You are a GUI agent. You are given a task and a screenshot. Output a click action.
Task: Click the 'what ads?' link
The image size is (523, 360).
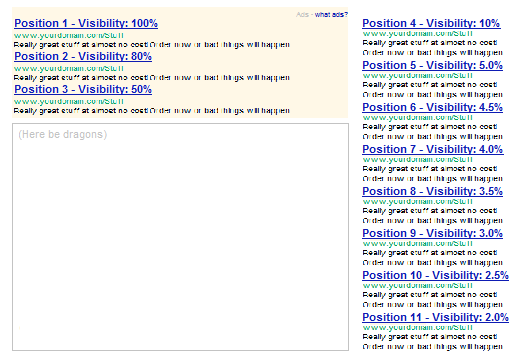click(x=331, y=15)
